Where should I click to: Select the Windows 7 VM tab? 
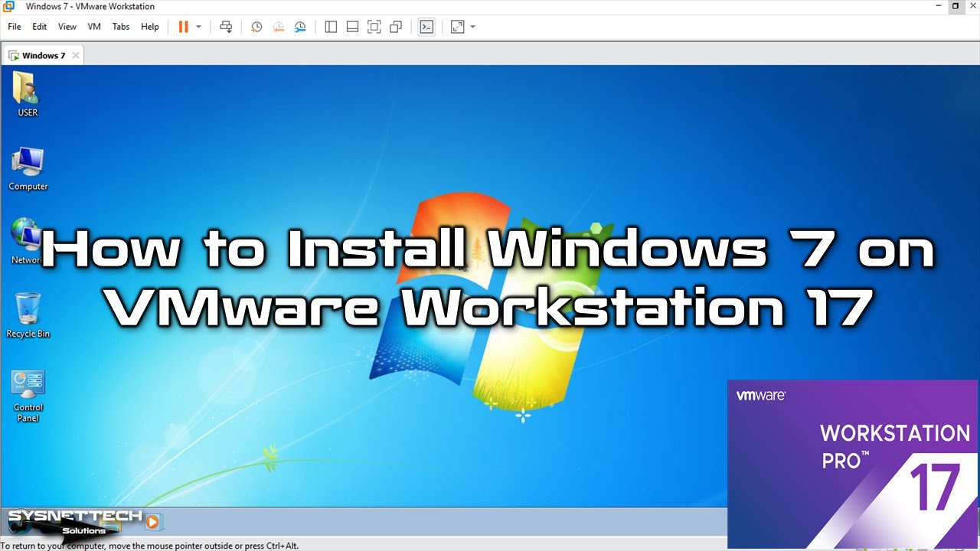point(43,55)
